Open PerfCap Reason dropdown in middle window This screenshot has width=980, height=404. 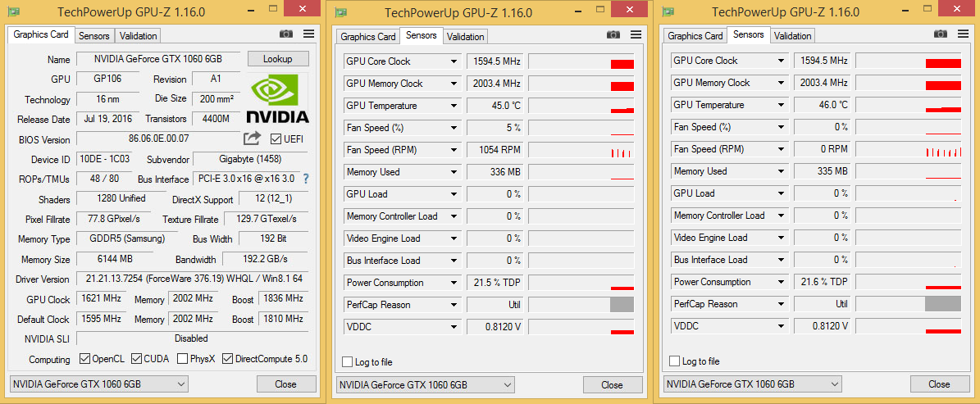[x=454, y=306]
